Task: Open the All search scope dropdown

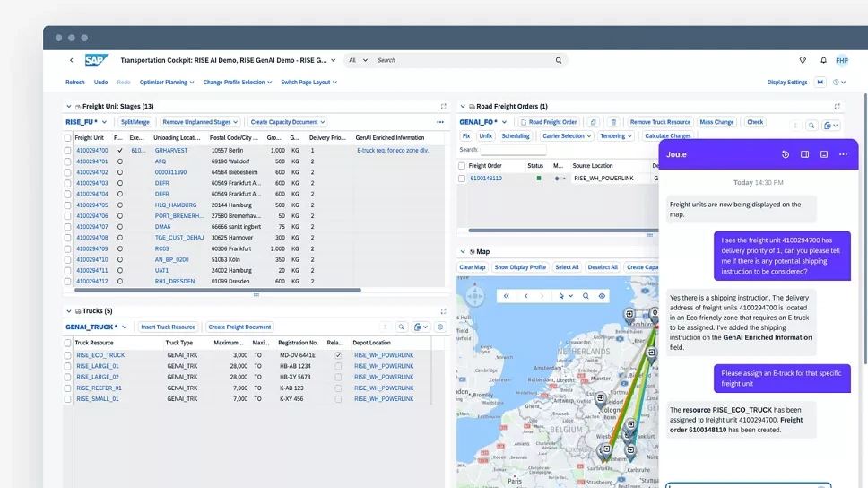Action: (x=358, y=60)
